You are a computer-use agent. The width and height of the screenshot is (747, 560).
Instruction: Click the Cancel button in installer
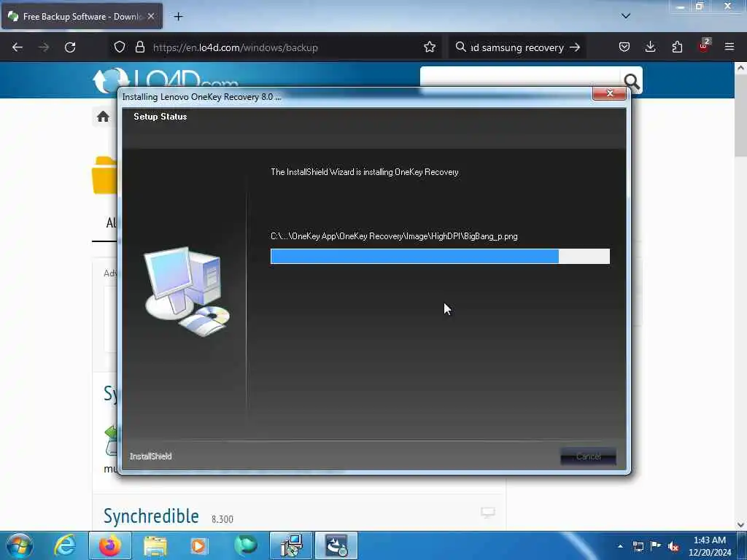[589, 456]
